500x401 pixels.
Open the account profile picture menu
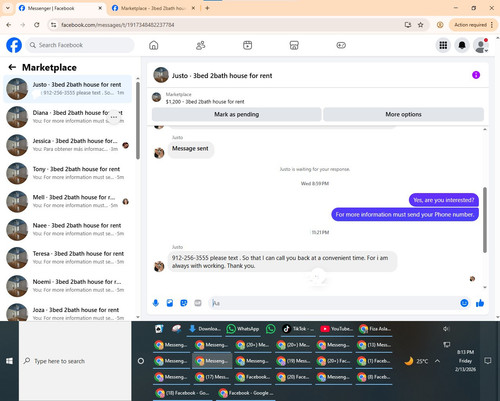[x=481, y=45]
